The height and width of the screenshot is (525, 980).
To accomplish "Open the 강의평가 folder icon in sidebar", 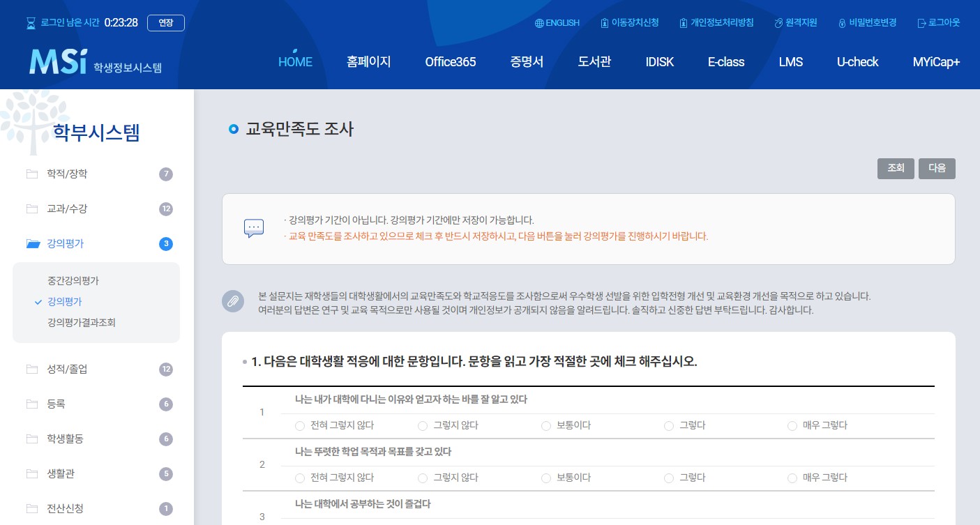I will pos(33,244).
